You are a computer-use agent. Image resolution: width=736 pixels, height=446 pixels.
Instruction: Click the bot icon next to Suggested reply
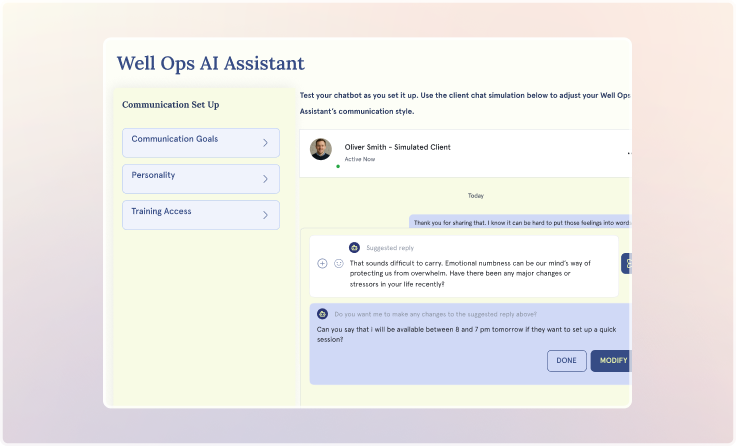(354, 247)
